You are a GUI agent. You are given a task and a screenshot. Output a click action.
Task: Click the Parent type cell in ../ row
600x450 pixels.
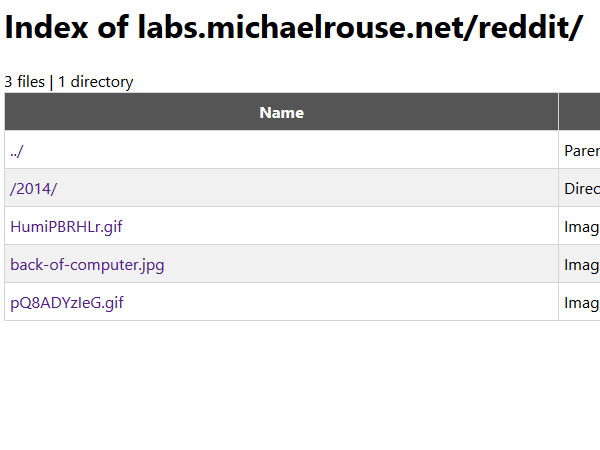tap(582, 151)
